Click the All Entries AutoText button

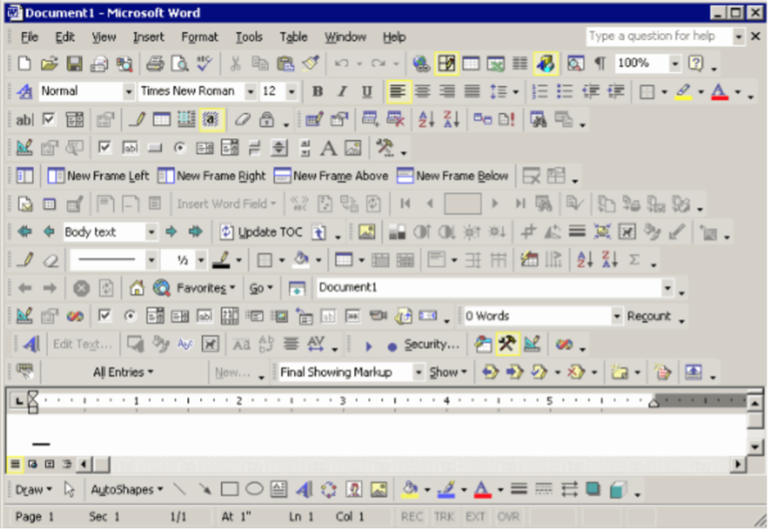tap(123, 373)
